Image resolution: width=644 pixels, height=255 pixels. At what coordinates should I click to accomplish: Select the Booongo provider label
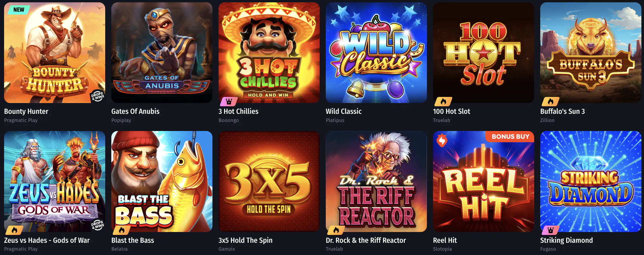(x=228, y=120)
